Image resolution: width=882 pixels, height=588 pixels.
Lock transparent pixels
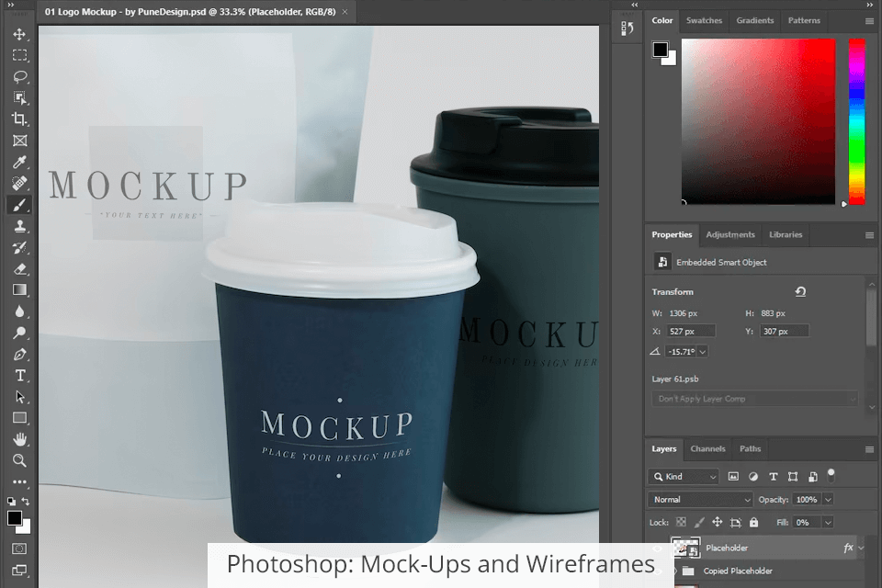click(x=681, y=522)
